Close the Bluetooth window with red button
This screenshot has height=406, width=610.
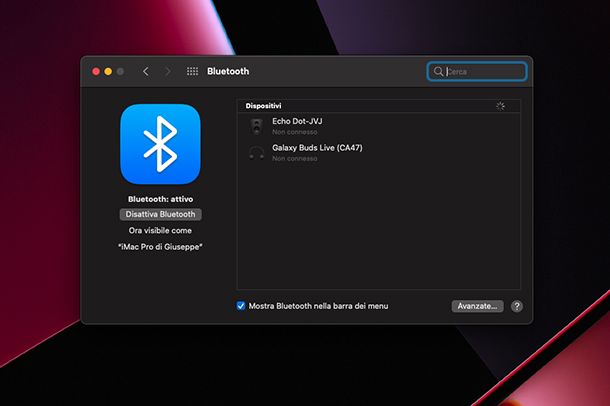tap(96, 72)
